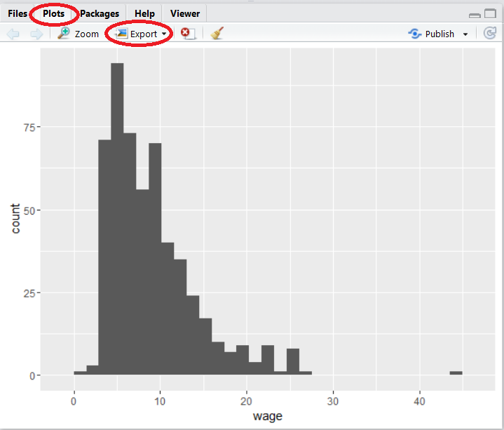Click the Publish button

431,34
